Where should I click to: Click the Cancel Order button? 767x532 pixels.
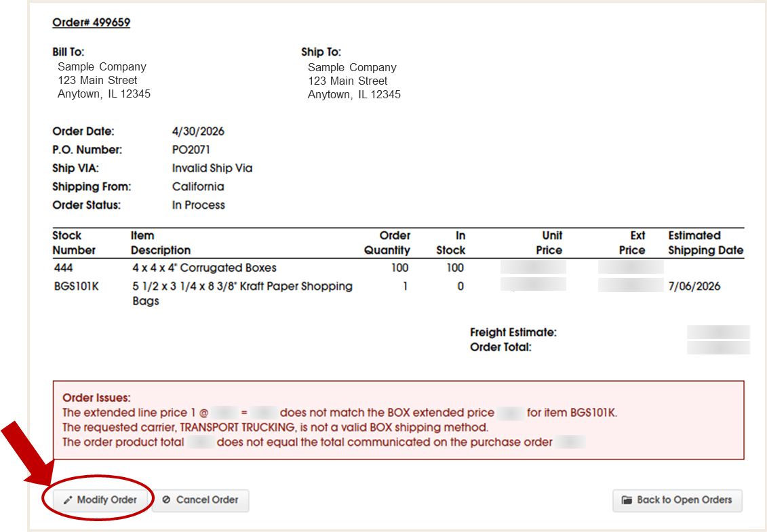201,500
